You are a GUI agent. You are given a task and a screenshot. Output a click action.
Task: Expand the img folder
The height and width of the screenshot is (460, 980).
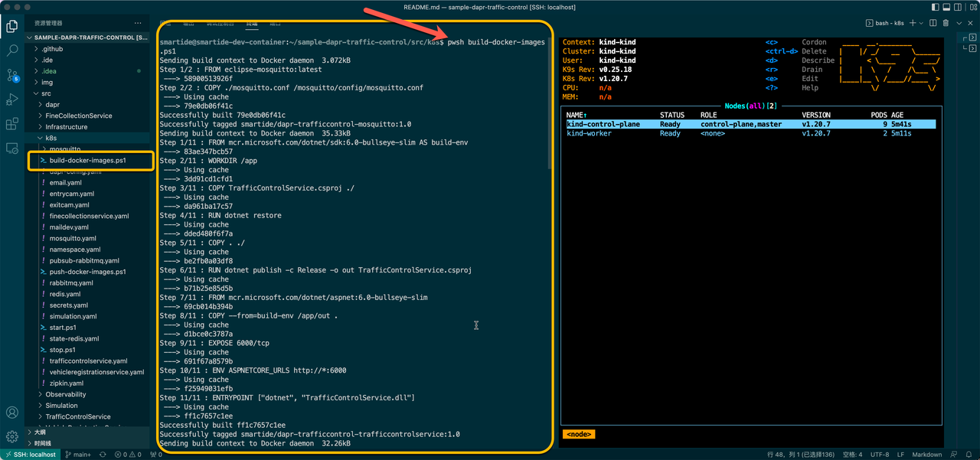(x=87, y=82)
